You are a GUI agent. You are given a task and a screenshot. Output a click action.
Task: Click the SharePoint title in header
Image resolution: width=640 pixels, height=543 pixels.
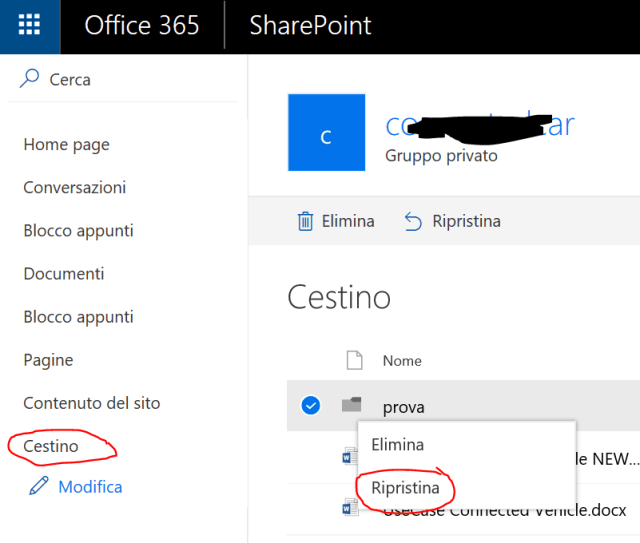309,26
